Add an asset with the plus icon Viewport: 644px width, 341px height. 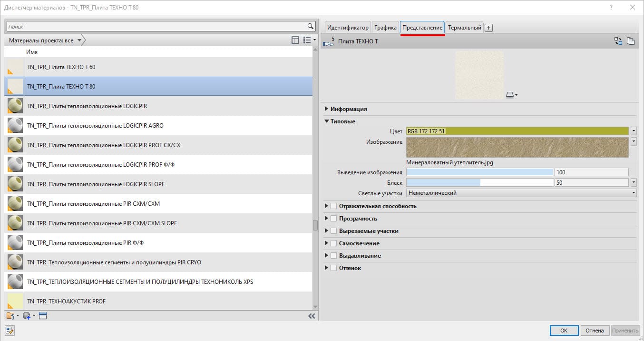(x=488, y=28)
